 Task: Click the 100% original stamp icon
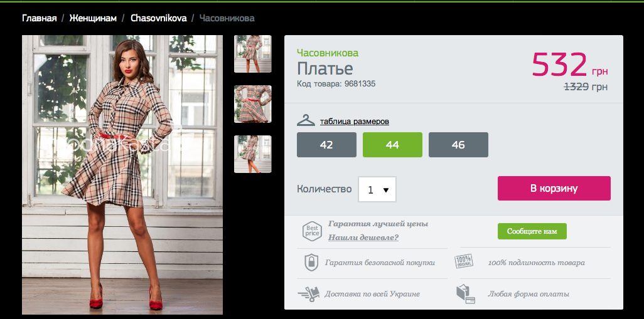[464, 261]
